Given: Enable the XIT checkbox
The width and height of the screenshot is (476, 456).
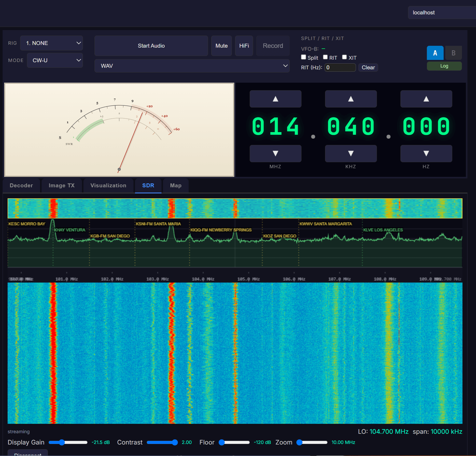Looking at the screenshot, I should (x=344, y=57).
